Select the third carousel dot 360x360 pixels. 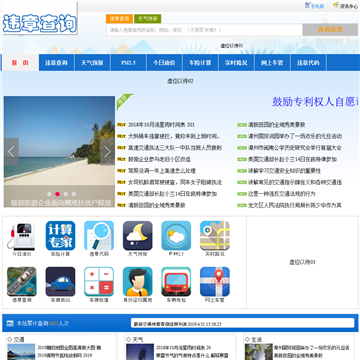click(x=66, y=194)
